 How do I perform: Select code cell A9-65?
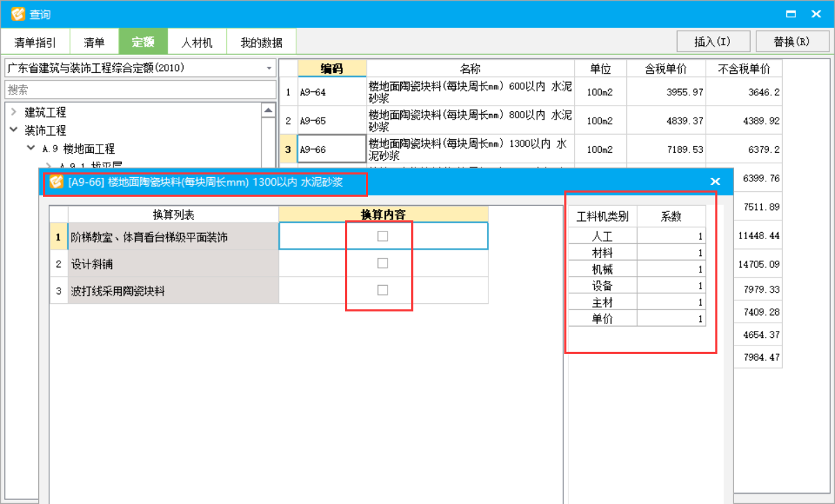(332, 120)
